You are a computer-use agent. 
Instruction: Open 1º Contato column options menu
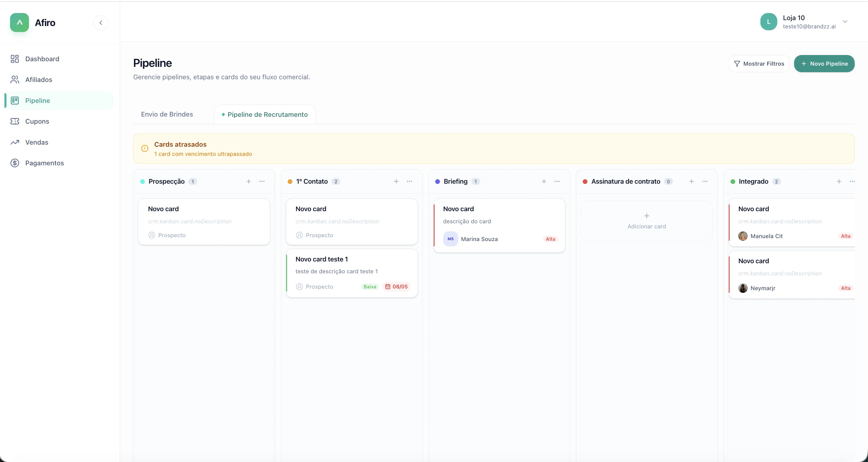point(409,181)
